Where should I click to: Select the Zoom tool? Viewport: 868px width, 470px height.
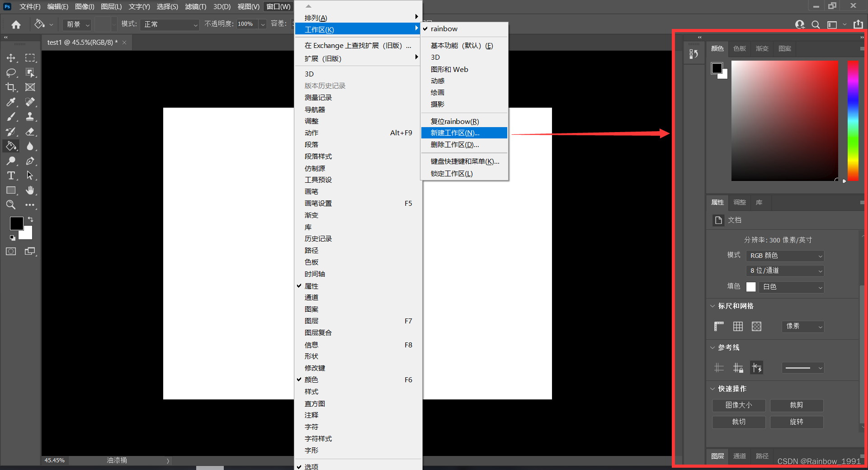11,205
